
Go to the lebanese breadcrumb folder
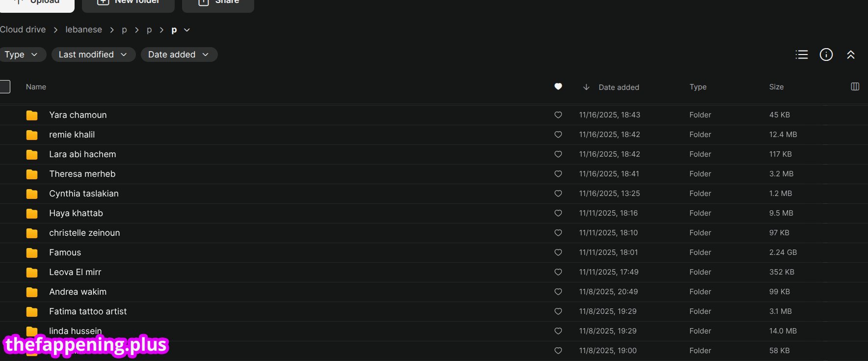[x=84, y=29]
